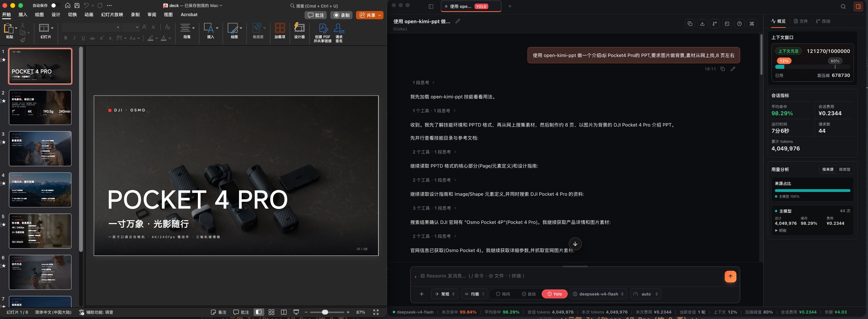Start slideshow from the status bar icon

[296, 312]
